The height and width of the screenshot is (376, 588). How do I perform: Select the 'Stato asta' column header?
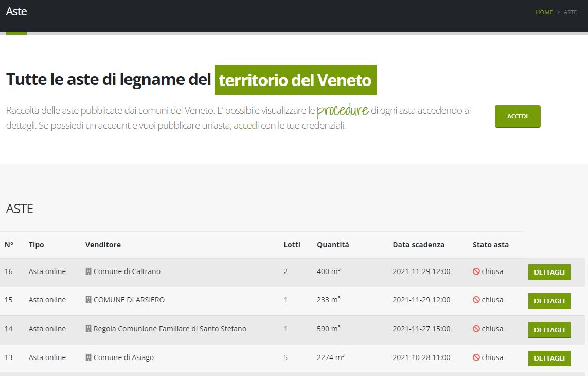(x=490, y=245)
